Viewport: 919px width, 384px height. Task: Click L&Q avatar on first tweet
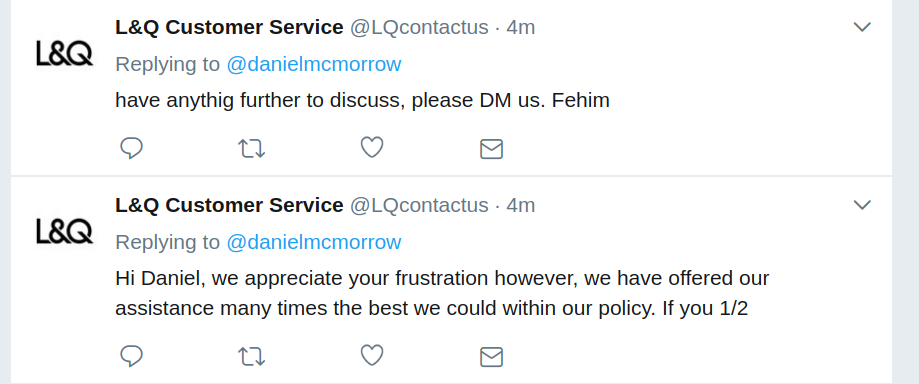point(64,53)
